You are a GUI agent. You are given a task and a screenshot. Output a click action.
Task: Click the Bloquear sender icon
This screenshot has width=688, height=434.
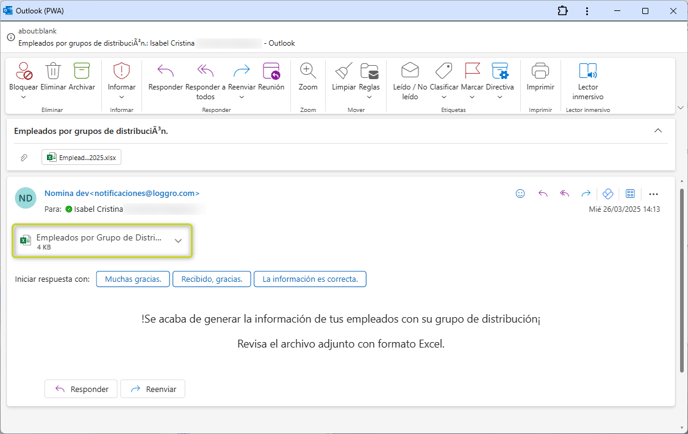click(24, 71)
